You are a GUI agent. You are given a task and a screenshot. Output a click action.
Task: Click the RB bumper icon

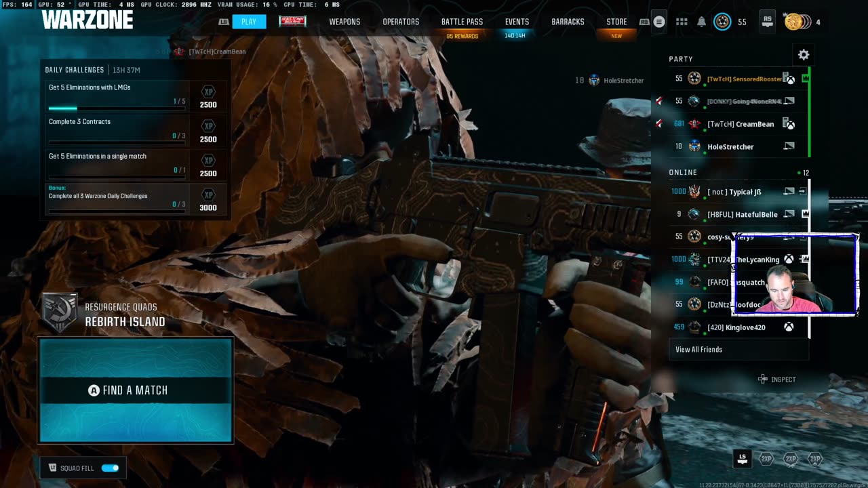pyautogui.click(x=644, y=22)
